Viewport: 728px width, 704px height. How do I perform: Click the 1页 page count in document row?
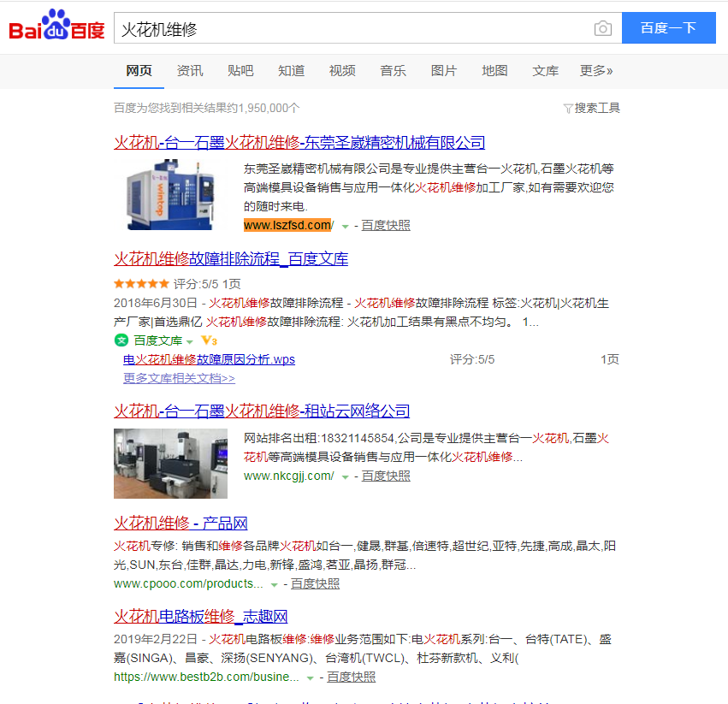[610, 359]
